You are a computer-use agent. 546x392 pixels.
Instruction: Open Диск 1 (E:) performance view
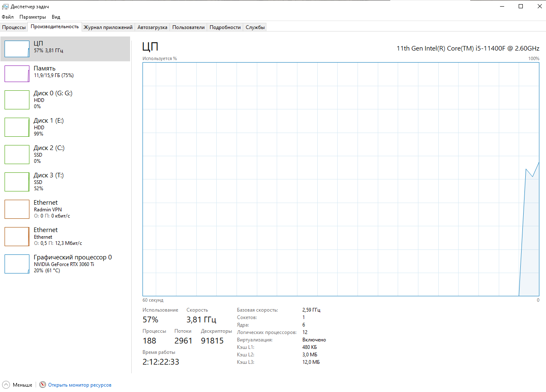(x=49, y=127)
